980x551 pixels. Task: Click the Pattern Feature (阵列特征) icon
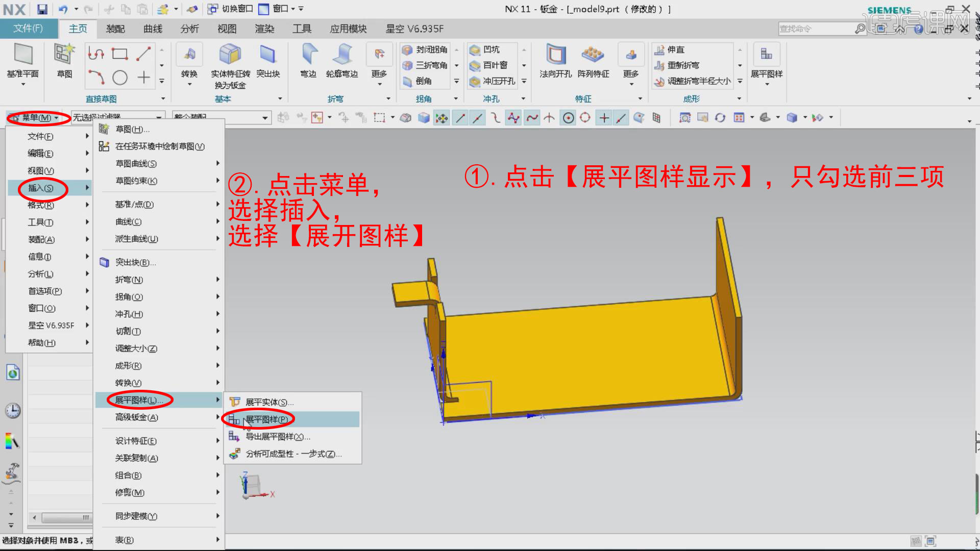tap(593, 55)
